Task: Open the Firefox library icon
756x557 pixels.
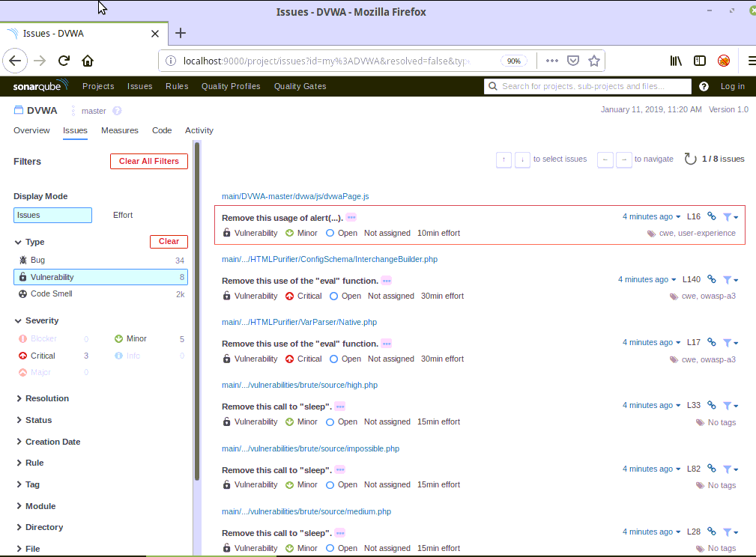Action: [676, 61]
